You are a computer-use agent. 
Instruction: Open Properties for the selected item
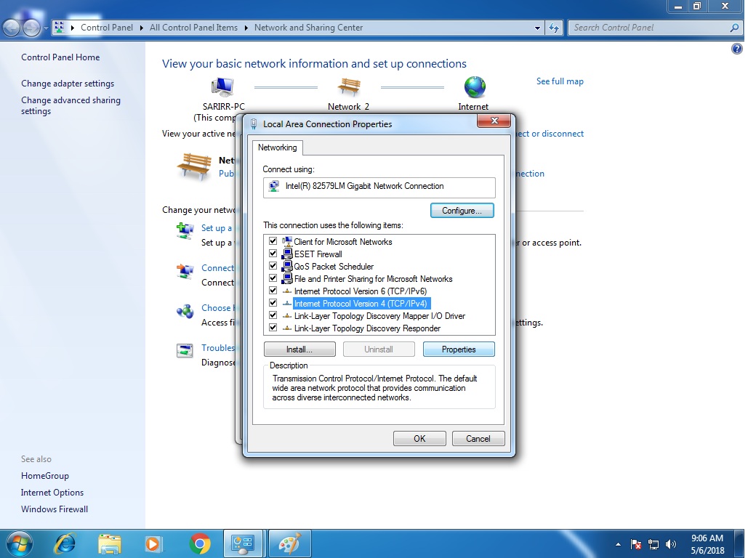(x=459, y=349)
